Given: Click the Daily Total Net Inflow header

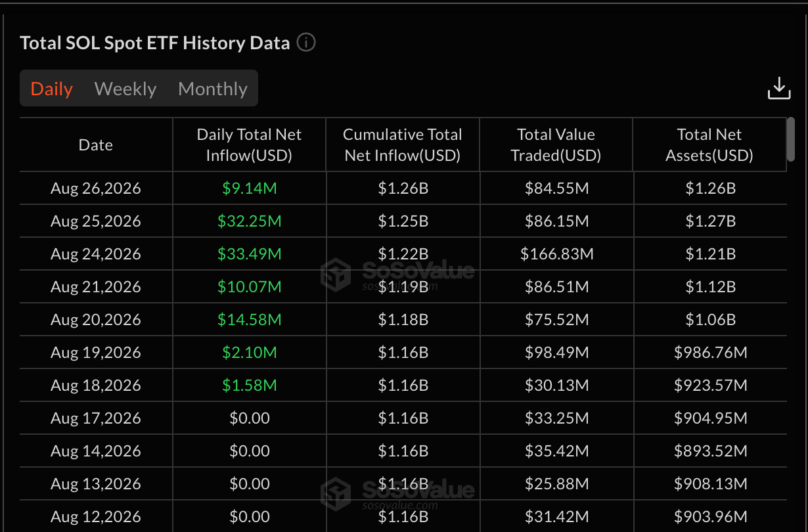Looking at the screenshot, I should pos(250,145).
